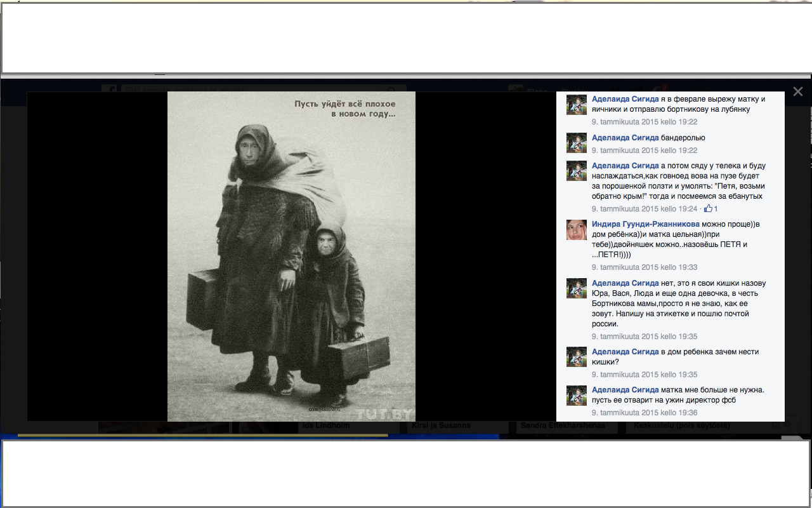The height and width of the screenshot is (508, 812).
Task: Click the avatar by the 'в дом ребенка' question
Action: [576, 357]
